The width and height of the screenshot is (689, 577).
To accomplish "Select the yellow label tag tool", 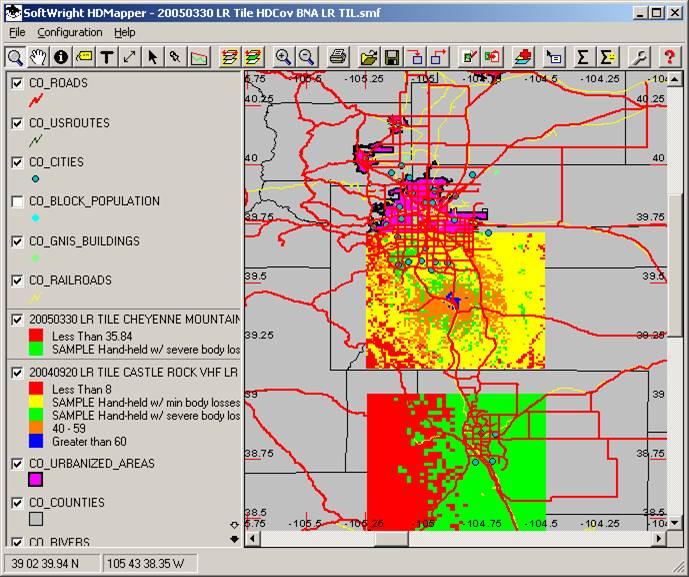I will (84, 57).
